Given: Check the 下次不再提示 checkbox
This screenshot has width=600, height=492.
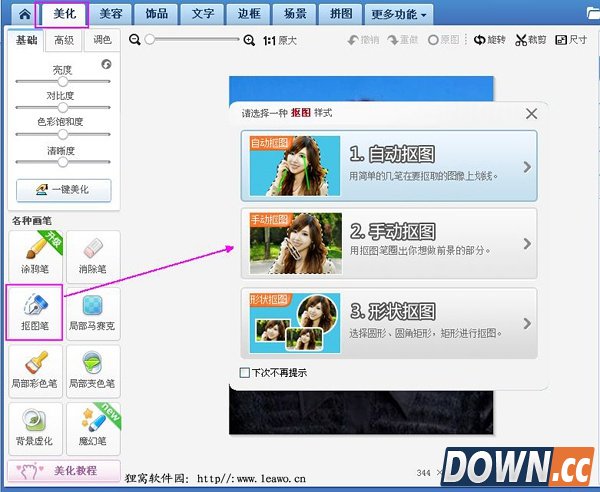Looking at the screenshot, I should click(245, 372).
